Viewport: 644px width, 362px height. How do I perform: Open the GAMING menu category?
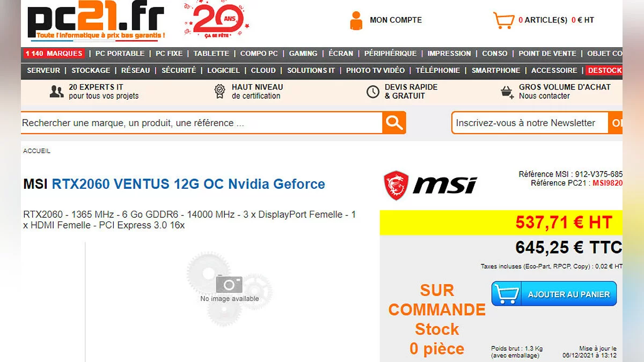(303, 54)
